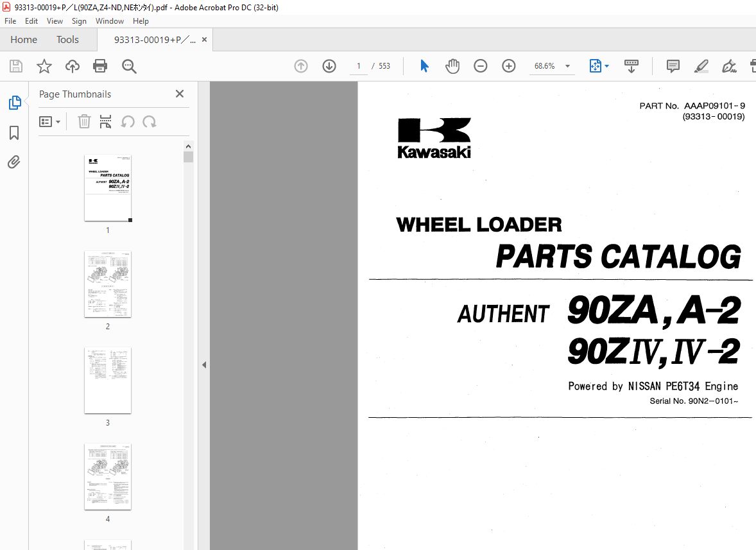
Task: Open the Attachments paperclip panel
Action: pyautogui.click(x=14, y=162)
